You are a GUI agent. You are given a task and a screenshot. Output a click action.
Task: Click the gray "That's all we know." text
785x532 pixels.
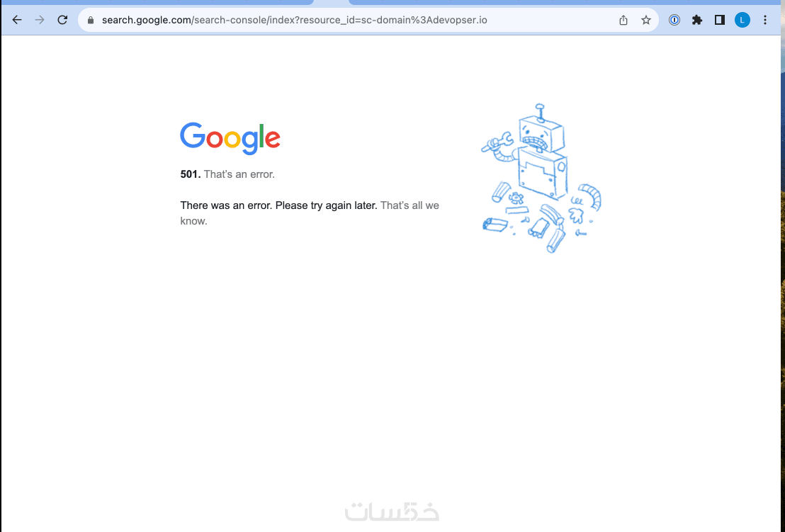point(310,213)
